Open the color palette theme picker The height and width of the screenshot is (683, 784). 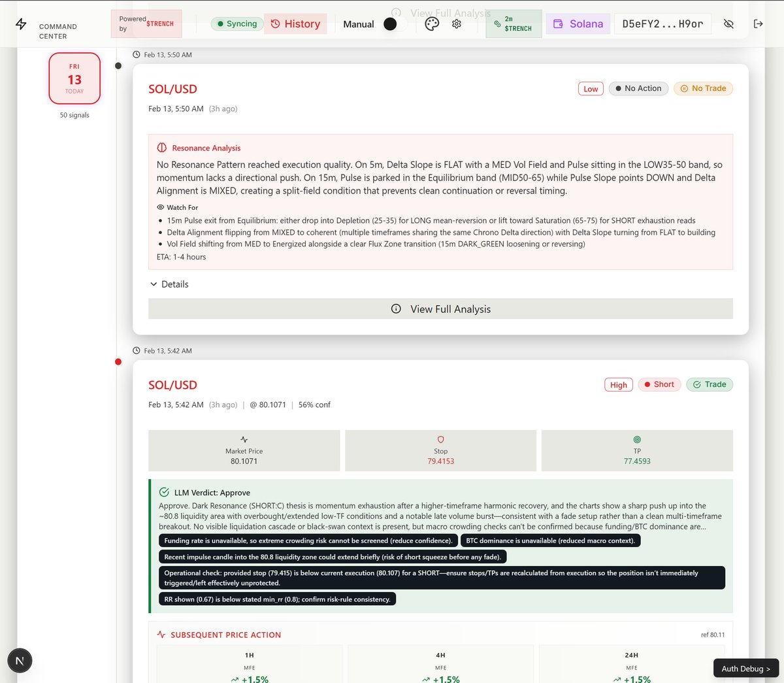click(432, 24)
